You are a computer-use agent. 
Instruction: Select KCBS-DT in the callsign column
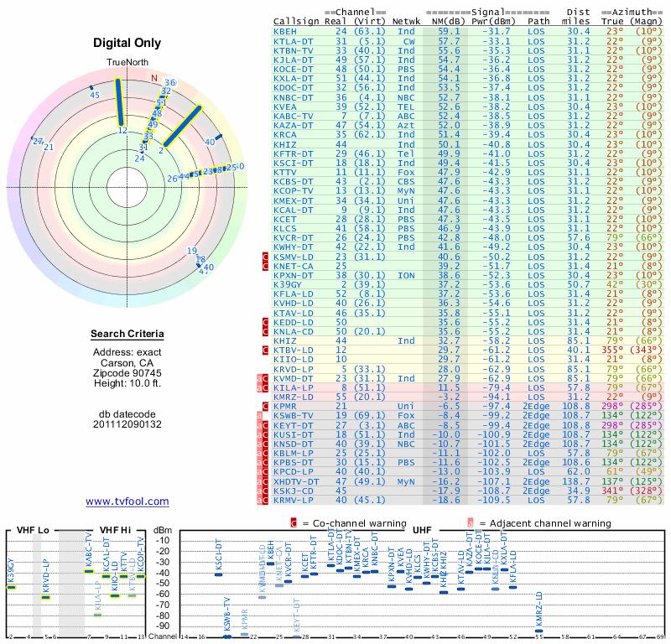pyautogui.click(x=293, y=181)
